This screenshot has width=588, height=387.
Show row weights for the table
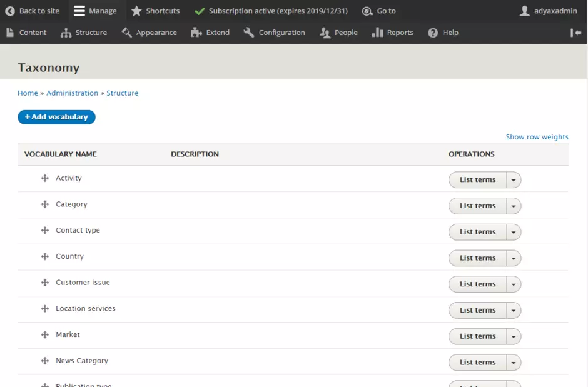tap(537, 137)
